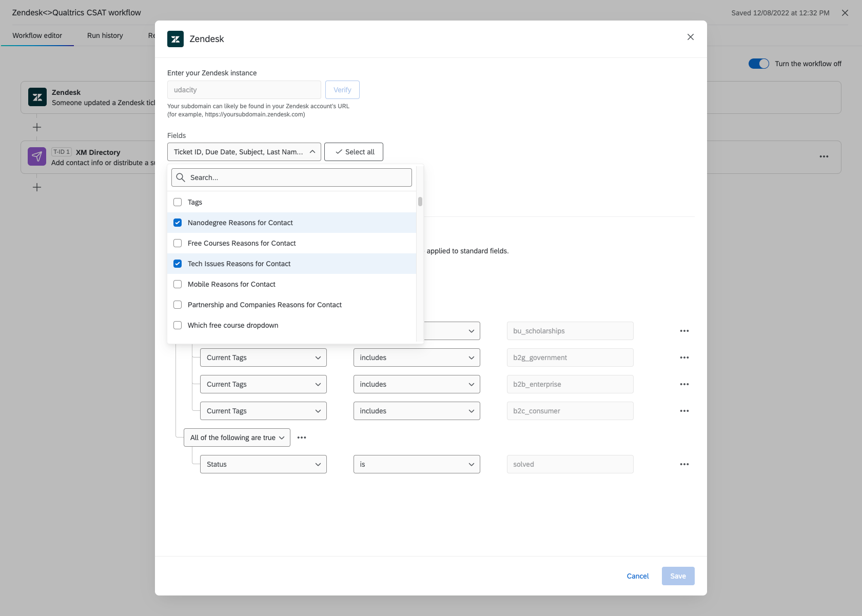This screenshot has width=862, height=616.
Task: Open options for bu_scholarships condition row
Action: click(684, 331)
